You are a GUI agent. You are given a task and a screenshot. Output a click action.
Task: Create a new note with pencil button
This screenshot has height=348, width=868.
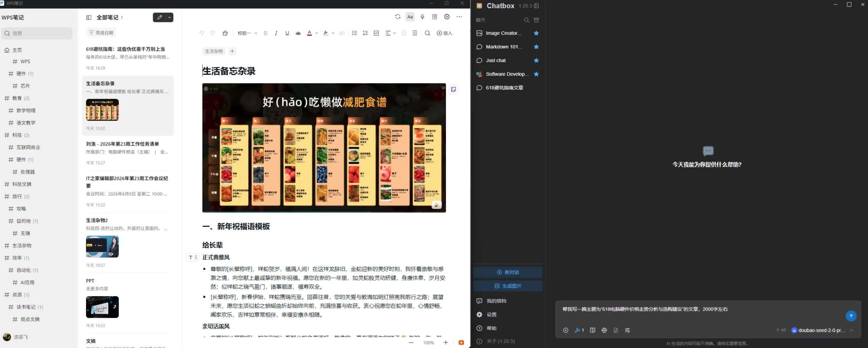pyautogui.click(x=159, y=17)
